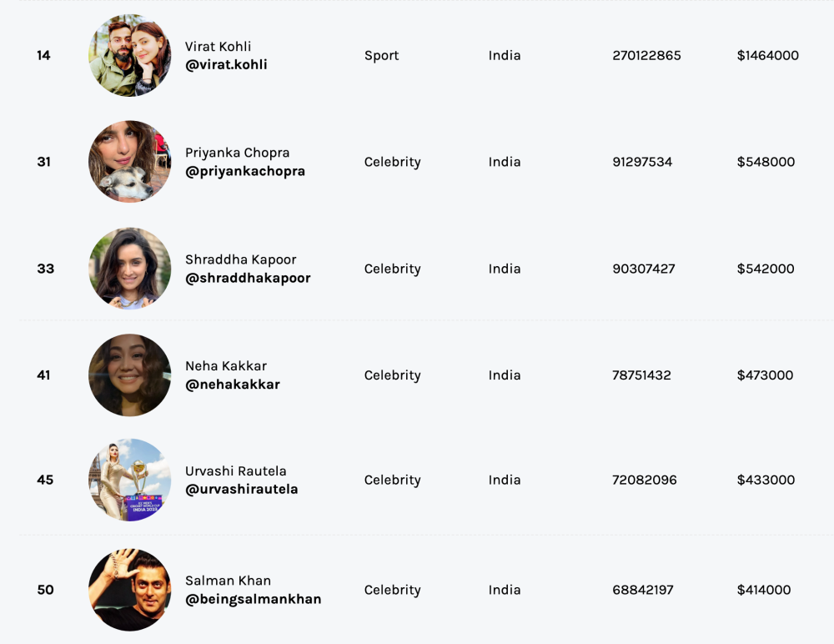Click the $414000 earnings value

point(764,590)
